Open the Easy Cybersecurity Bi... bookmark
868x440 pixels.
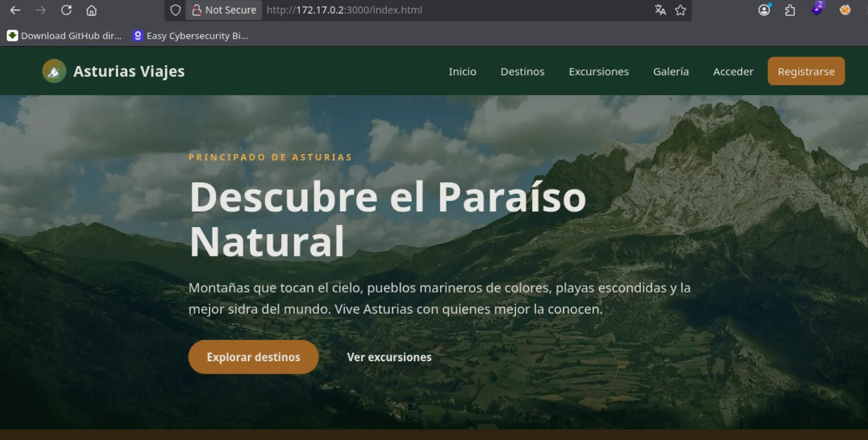click(x=190, y=36)
